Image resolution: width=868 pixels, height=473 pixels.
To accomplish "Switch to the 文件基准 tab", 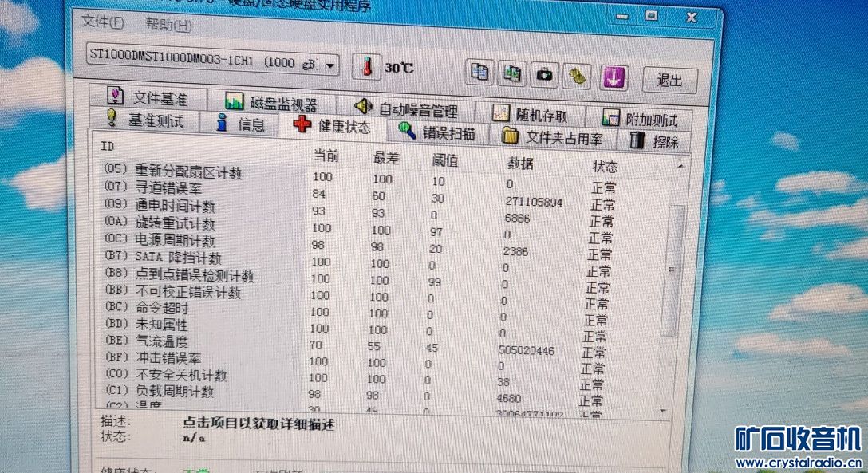I will coord(148,97).
